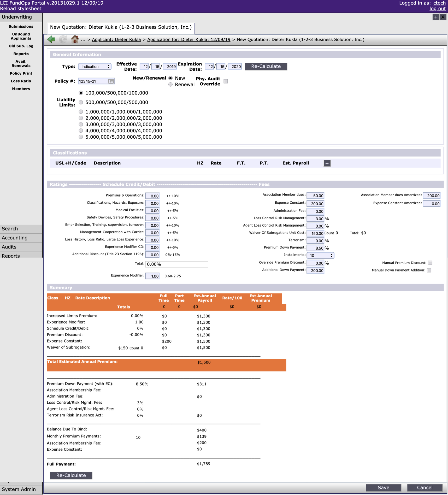Click the Premium Down Payment percent field
Screen dimensions: 448x495
tap(315, 248)
